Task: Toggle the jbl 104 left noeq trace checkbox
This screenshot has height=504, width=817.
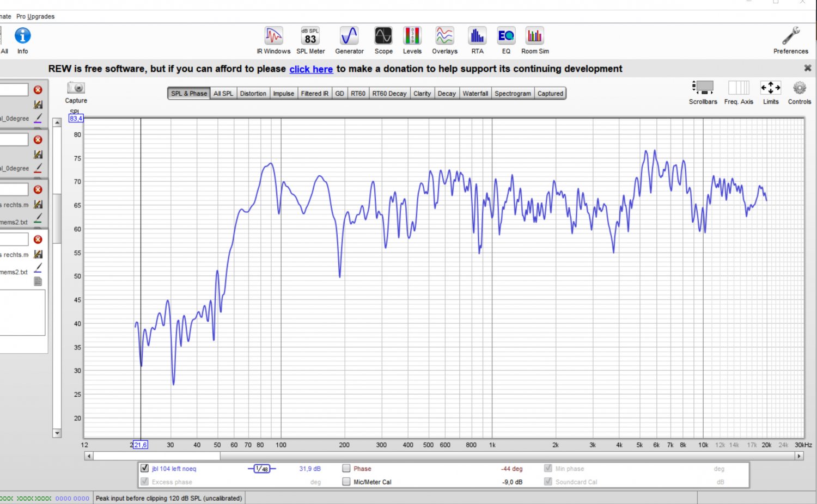Action: pyautogui.click(x=144, y=468)
